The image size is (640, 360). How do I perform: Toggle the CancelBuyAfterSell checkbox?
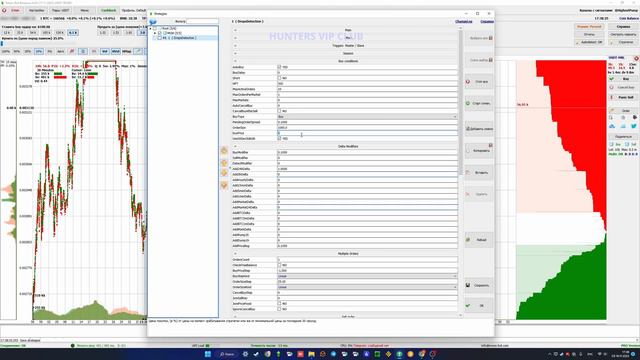point(280,111)
